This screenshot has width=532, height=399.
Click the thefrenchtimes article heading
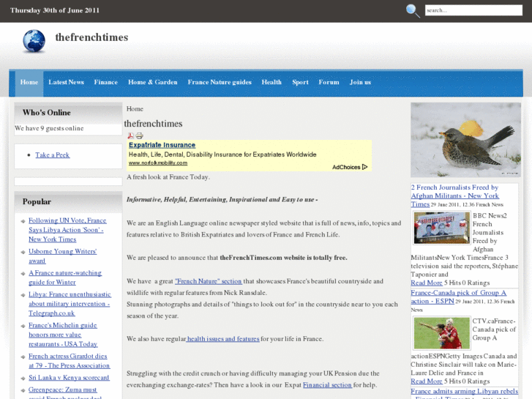click(x=153, y=123)
